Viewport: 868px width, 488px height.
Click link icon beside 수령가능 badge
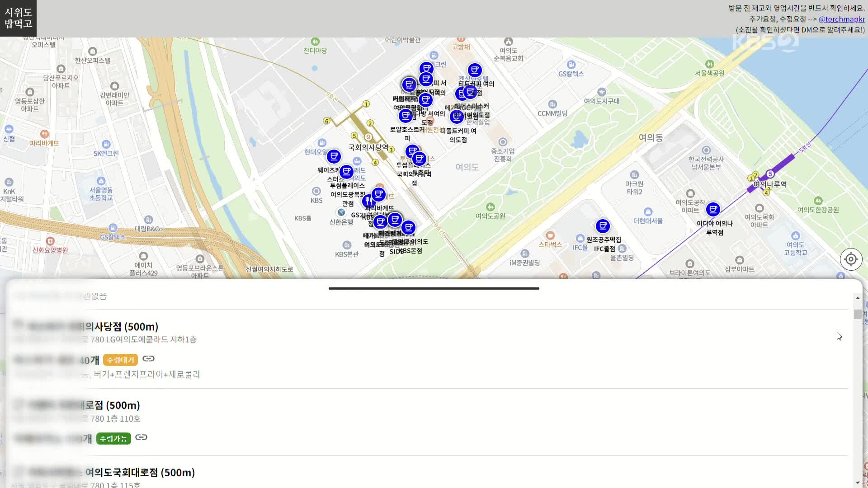pyautogui.click(x=142, y=437)
